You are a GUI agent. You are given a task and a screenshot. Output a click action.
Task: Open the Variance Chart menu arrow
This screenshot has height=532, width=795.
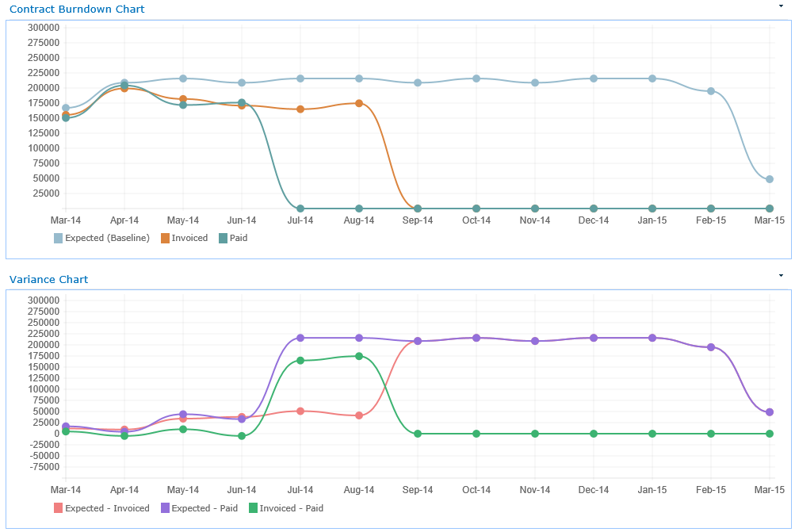[x=781, y=275]
